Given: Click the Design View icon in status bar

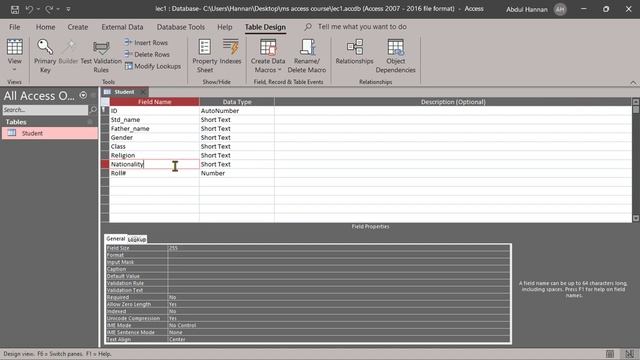Looking at the screenshot, I should (x=629, y=354).
